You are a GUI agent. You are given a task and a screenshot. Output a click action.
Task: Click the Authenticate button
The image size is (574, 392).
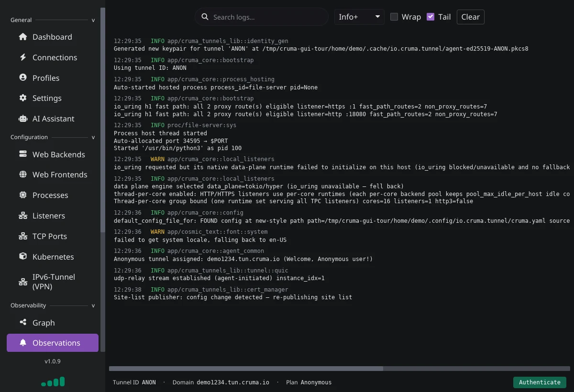pyautogui.click(x=540, y=382)
